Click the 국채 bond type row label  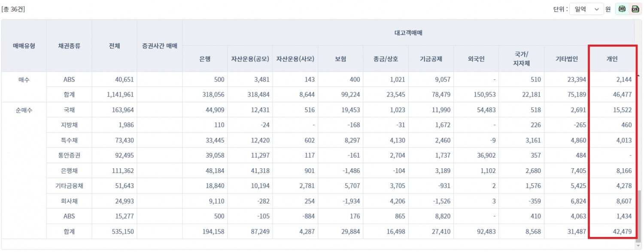pyautogui.click(x=69, y=110)
